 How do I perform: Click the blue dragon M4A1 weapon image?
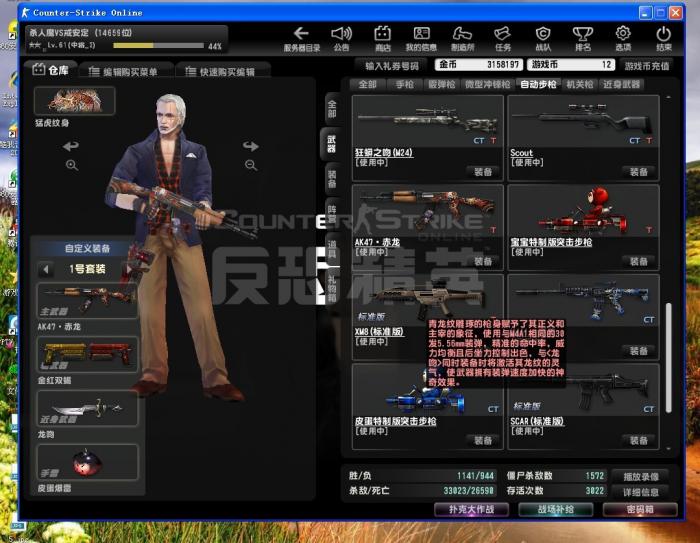pos(584,299)
